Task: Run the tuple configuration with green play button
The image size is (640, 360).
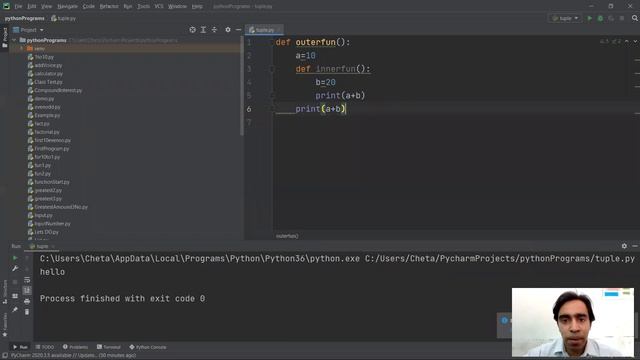Action: (589, 18)
